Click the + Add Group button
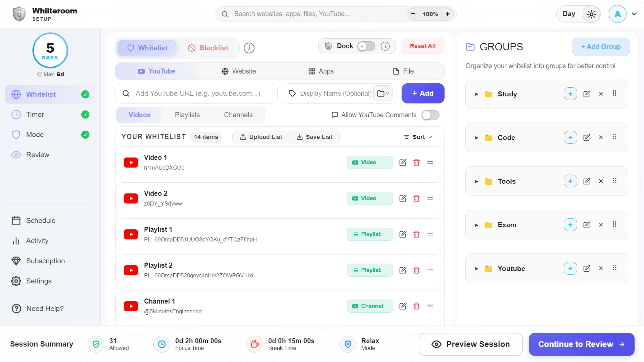 (601, 47)
